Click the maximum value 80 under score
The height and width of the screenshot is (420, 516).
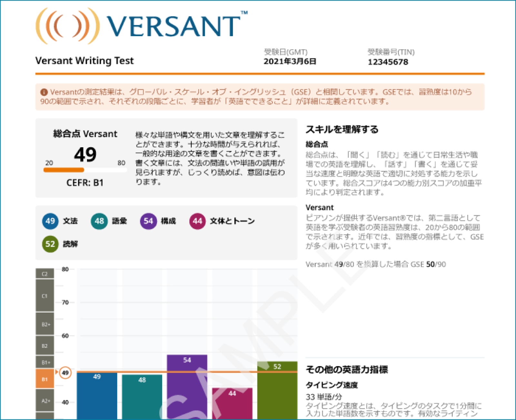point(121,163)
